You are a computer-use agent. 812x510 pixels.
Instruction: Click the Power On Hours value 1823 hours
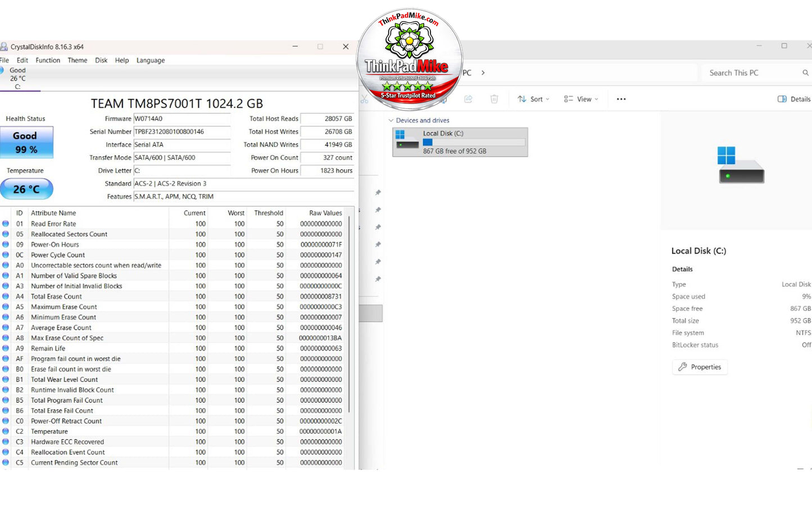click(x=327, y=170)
